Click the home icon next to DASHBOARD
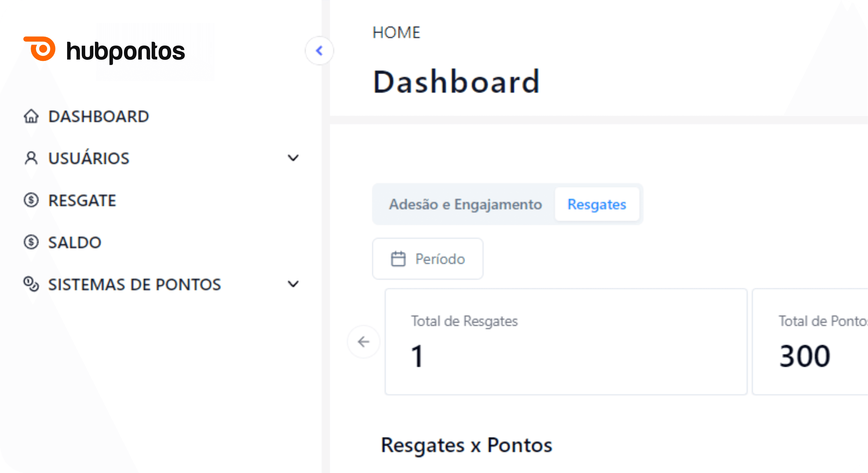The width and height of the screenshot is (868, 473). point(31,116)
